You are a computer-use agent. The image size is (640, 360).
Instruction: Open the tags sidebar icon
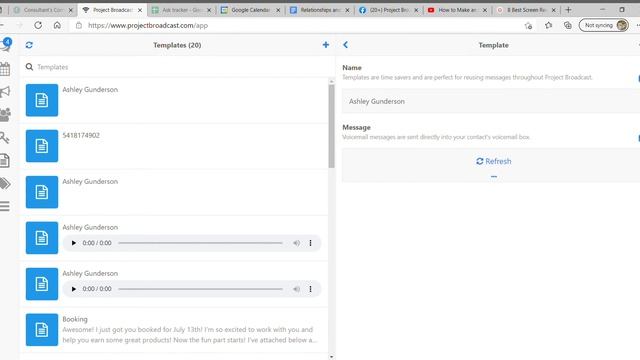pos(5,184)
